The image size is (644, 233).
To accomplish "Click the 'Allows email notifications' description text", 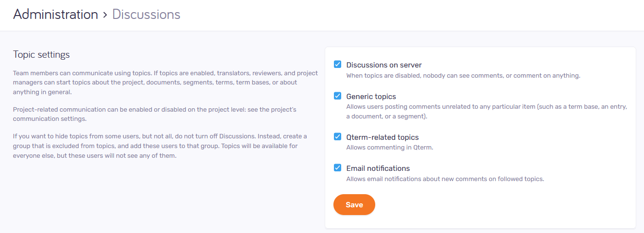I will click(x=445, y=179).
